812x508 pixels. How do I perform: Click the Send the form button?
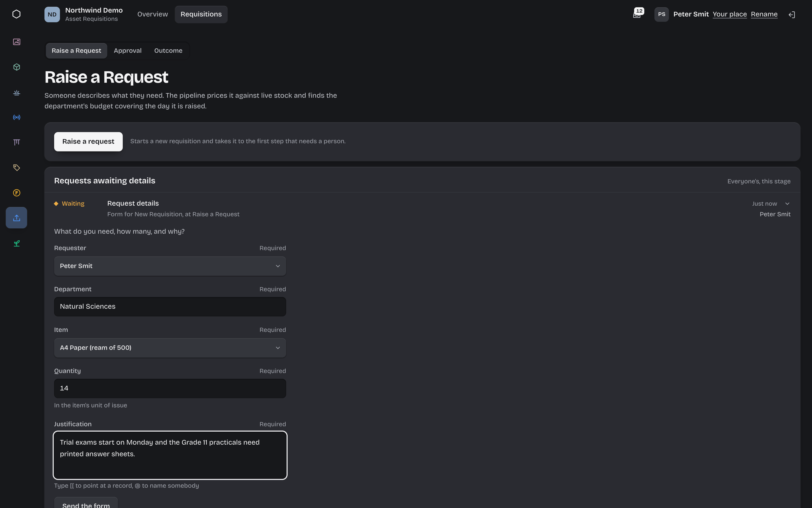86,503
